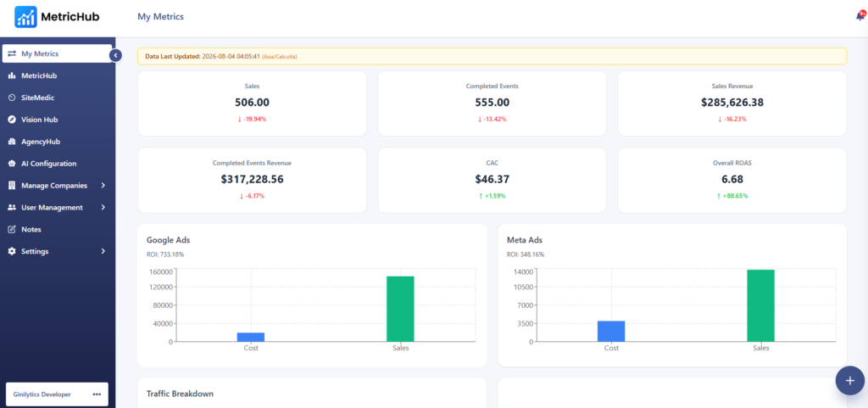
Task: Open the notifications bell
Action: pos(860,17)
